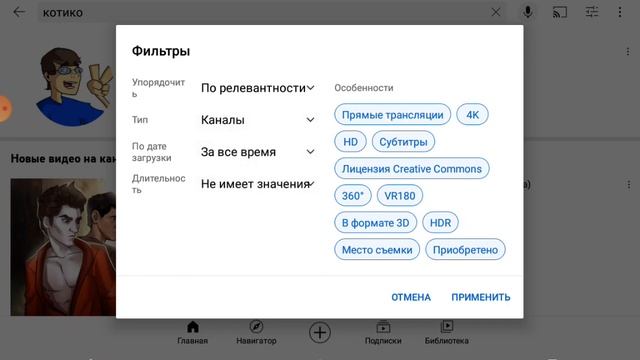This screenshot has height=360, width=640.
Task: Toggle the Прямые трансляции filter chip
Action: [x=392, y=115]
